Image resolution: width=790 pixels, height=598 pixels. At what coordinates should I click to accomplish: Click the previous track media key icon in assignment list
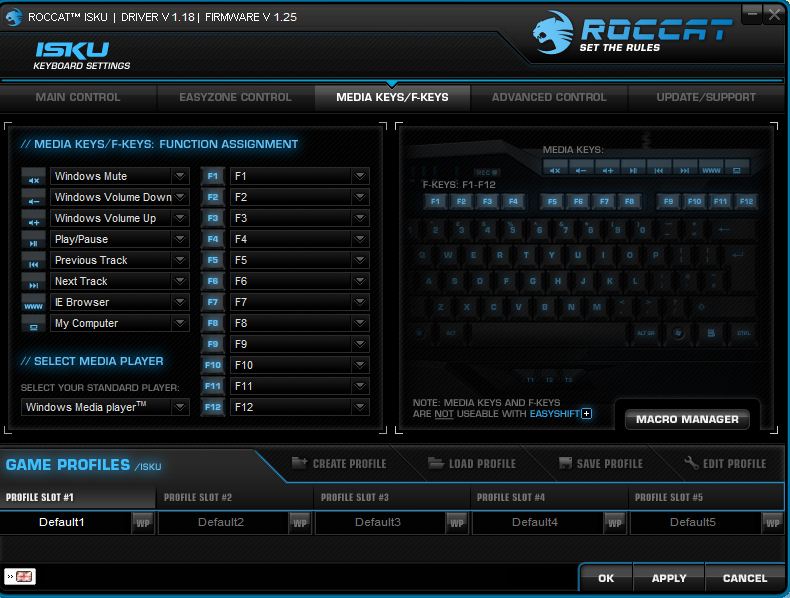(34, 261)
